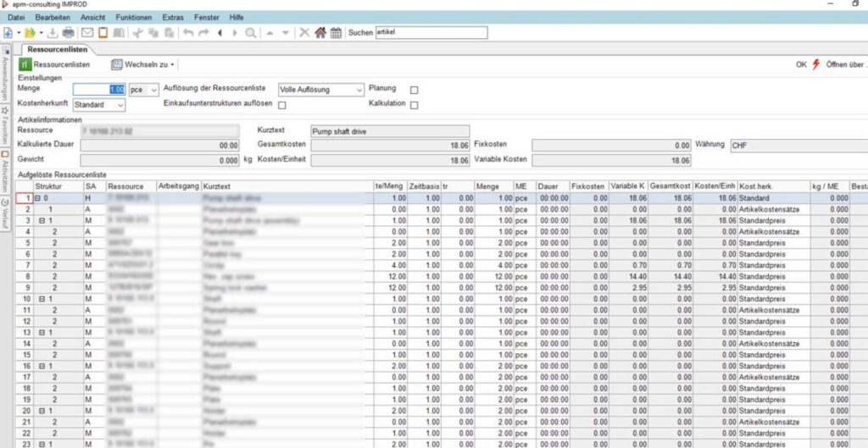Open the calendar toolbar icon

336,33
